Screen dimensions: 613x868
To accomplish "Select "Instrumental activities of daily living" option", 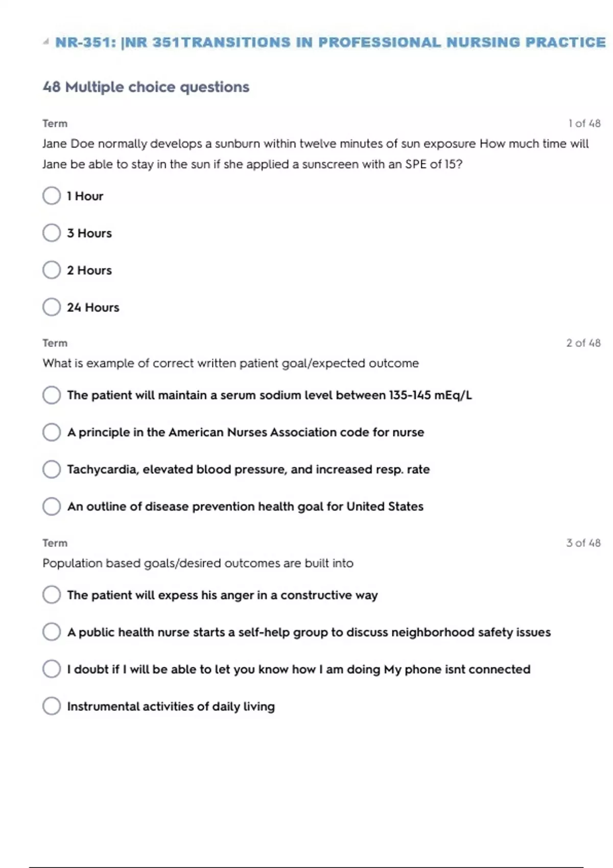I will pos(52,706).
